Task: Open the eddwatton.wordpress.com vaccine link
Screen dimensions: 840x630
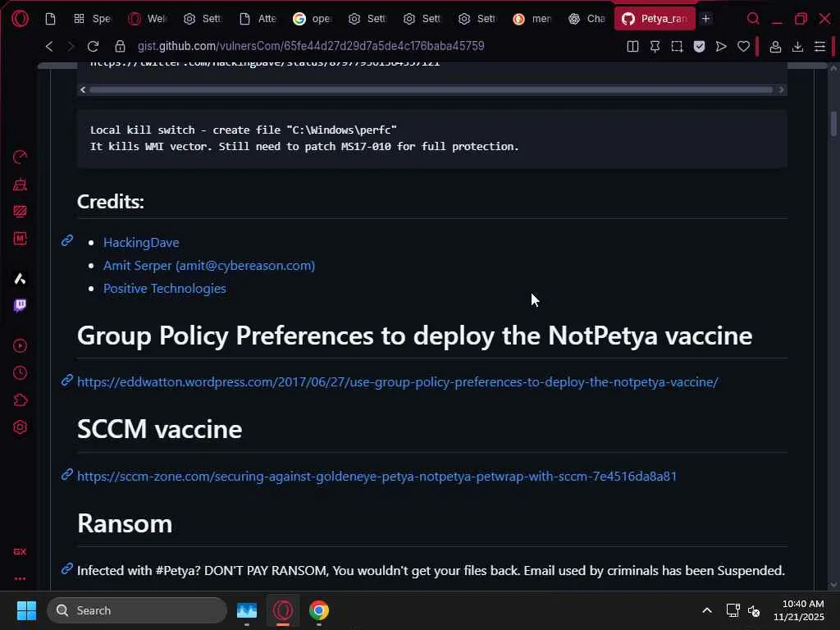Action: click(x=398, y=382)
